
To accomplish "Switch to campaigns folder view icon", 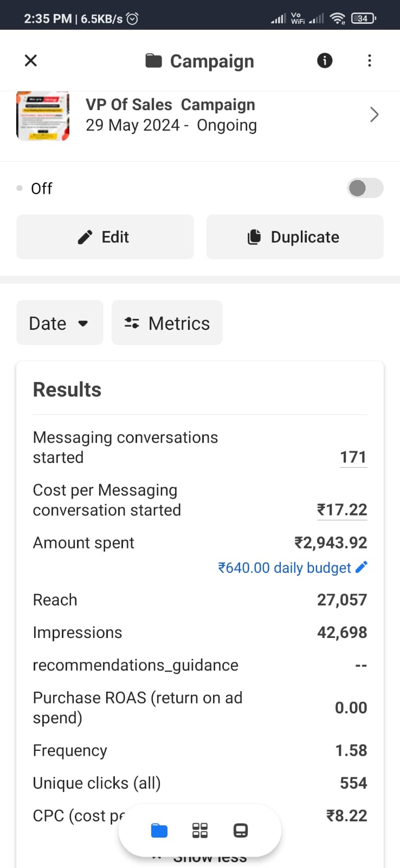I will coord(159,831).
